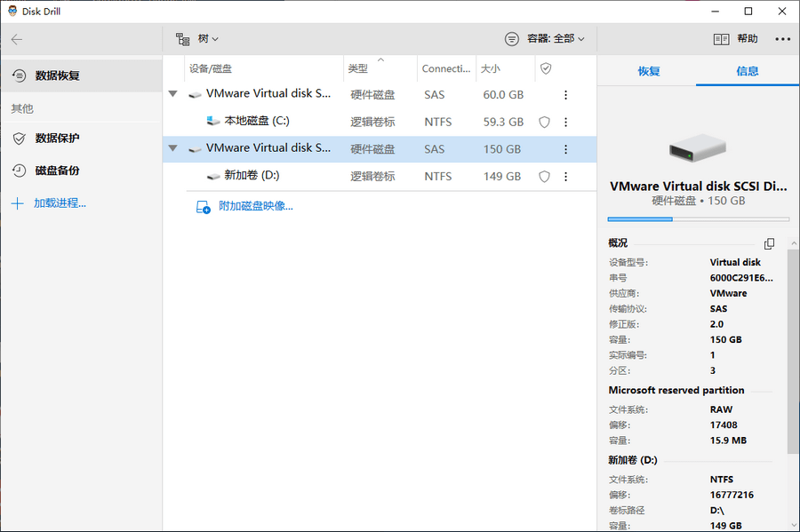Click the 附加磁盘映像... link
The width and height of the screenshot is (800, 532).
(256, 206)
